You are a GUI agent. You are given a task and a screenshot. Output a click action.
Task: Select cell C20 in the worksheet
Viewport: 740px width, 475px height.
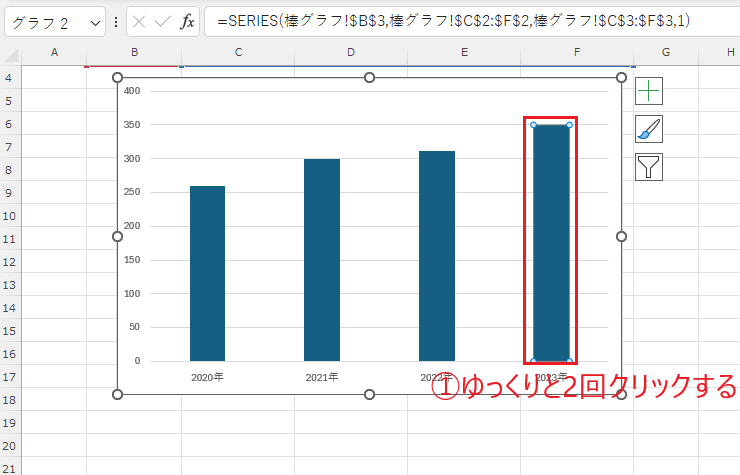(238, 445)
